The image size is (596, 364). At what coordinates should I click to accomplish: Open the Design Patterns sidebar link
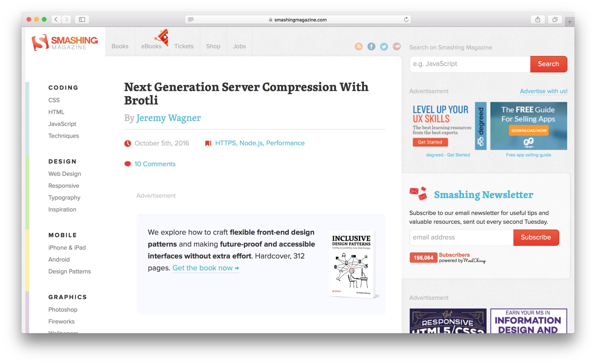pos(70,271)
